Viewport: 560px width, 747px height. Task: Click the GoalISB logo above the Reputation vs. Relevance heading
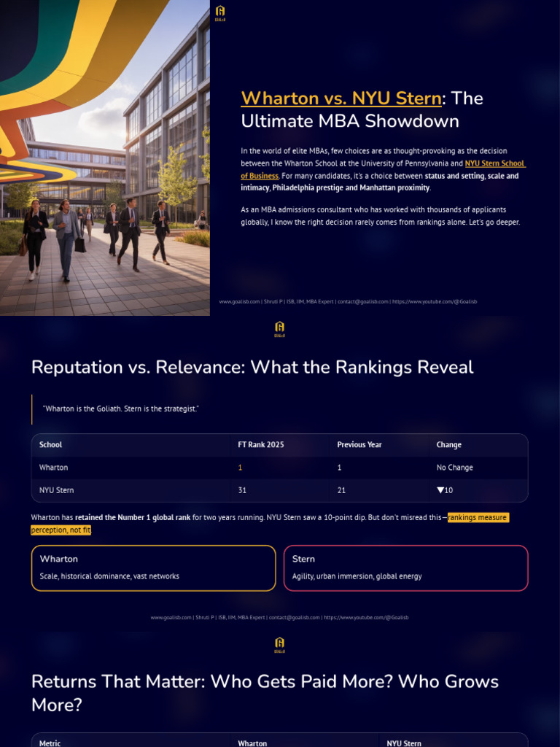pos(279,329)
